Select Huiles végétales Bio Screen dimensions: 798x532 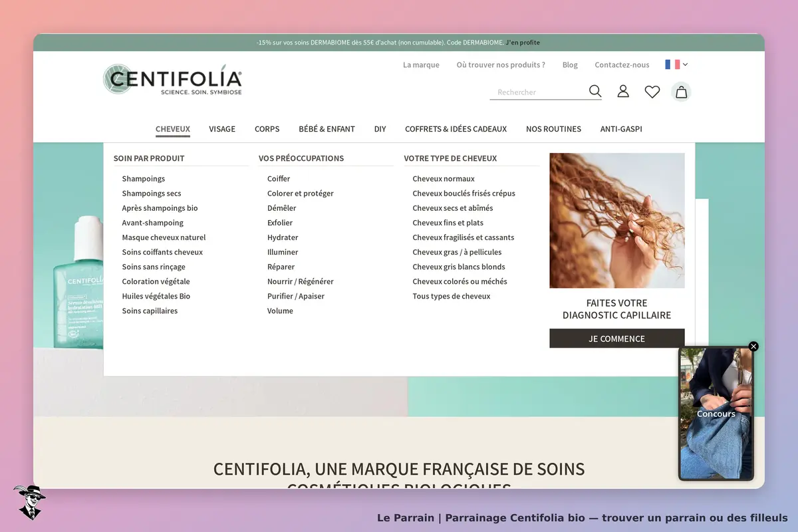(x=156, y=296)
